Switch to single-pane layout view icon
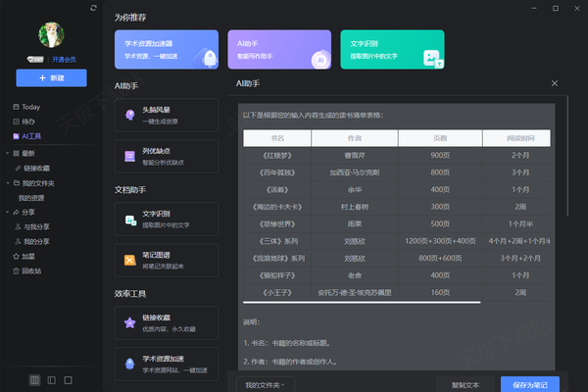The height and width of the screenshot is (392, 588). [x=68, y=379]
